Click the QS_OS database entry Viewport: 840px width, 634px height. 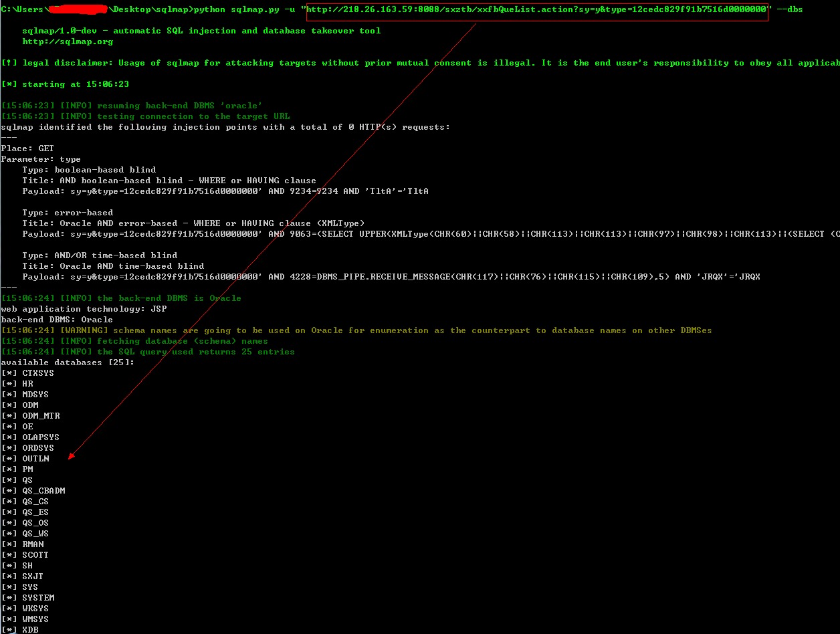pos(25,523)
